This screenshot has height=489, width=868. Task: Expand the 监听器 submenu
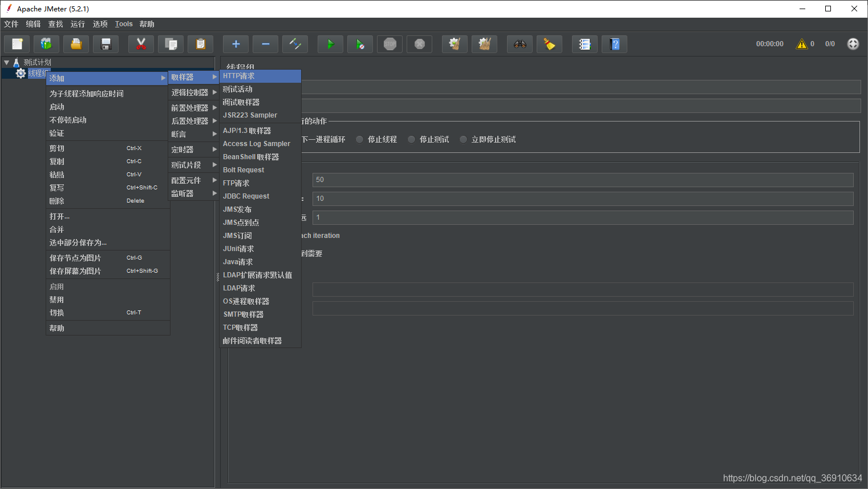point(194,193)
